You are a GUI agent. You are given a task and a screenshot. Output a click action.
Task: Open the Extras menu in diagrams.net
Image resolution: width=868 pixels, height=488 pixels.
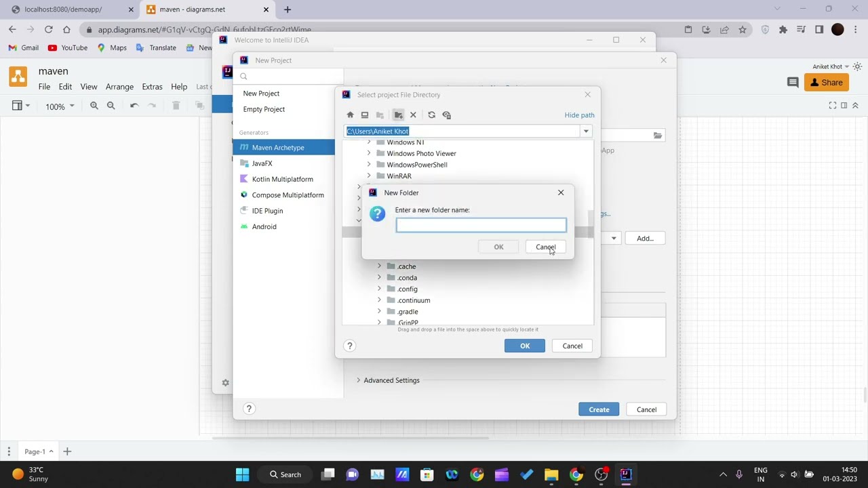pos(152,87)
